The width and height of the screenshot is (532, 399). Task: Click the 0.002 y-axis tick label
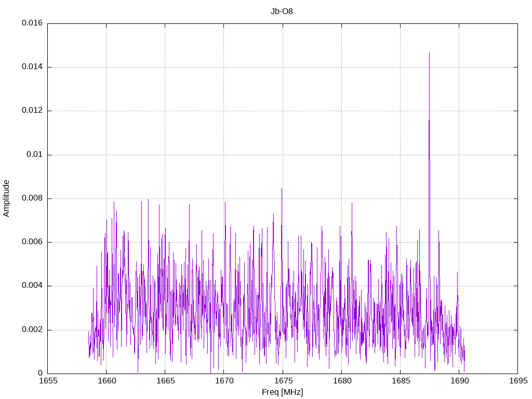(x=32, y=330)
